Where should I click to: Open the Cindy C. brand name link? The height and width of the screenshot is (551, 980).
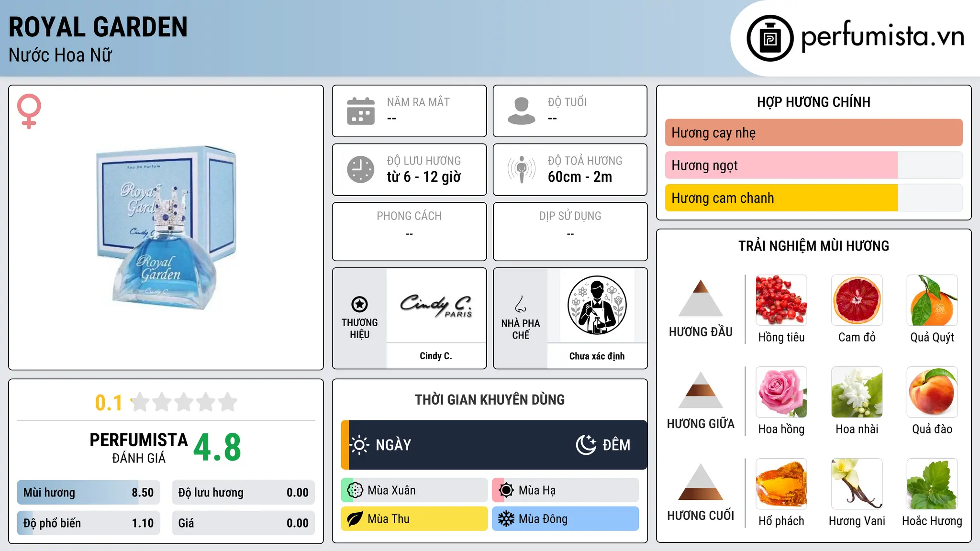pos(436,356)
